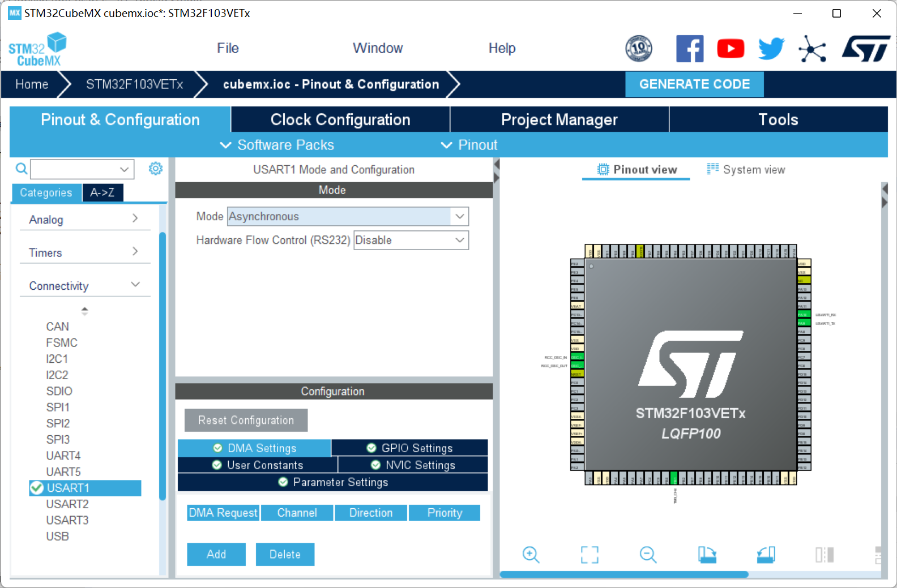
Task: Select SPI1 peripheral
Action: 58,407
